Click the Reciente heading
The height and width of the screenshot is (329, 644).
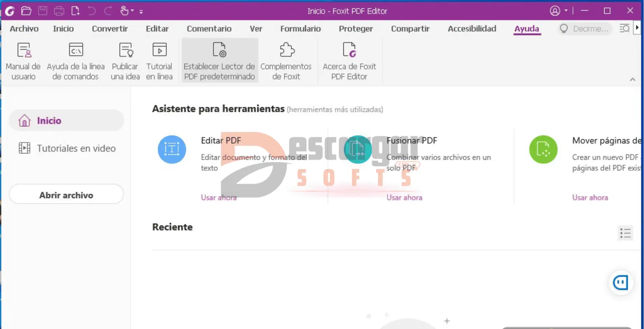[x=172, y=227]
